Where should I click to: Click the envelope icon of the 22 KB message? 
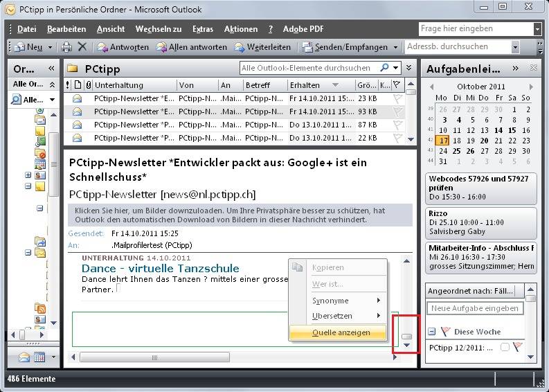(77, 138)
